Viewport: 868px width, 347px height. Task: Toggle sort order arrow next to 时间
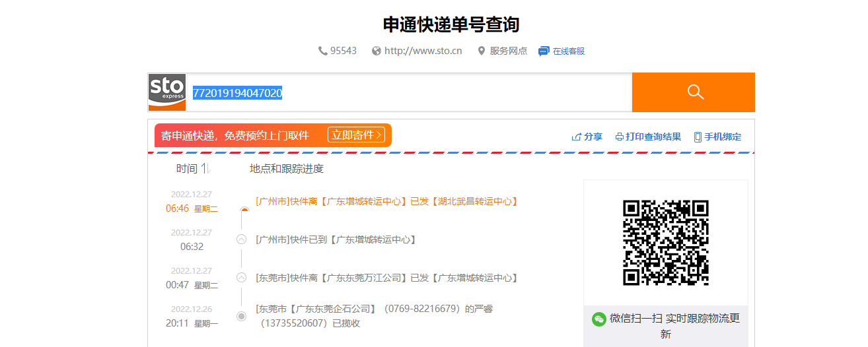[x=205, y=169]
